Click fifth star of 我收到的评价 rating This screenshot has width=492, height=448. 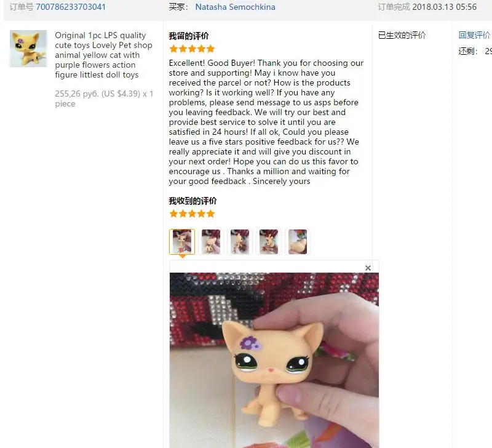click(211, 214)
